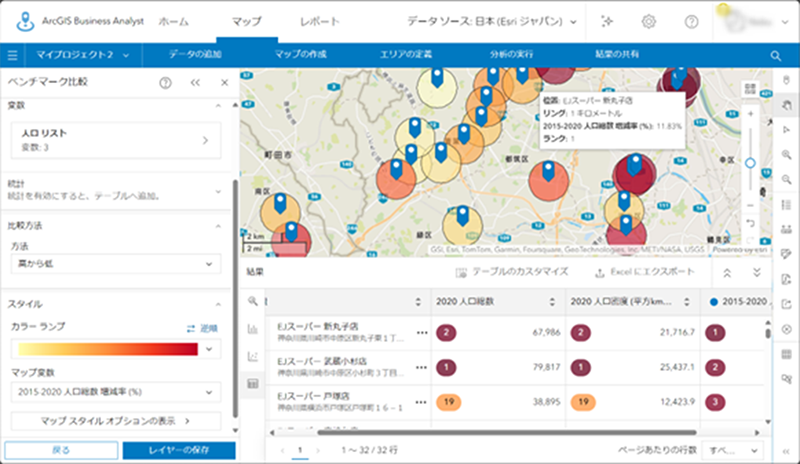Open the basemap gallery grid button on map
The width and height of the screenshot is (800, 464).
[x=750, y=88]
